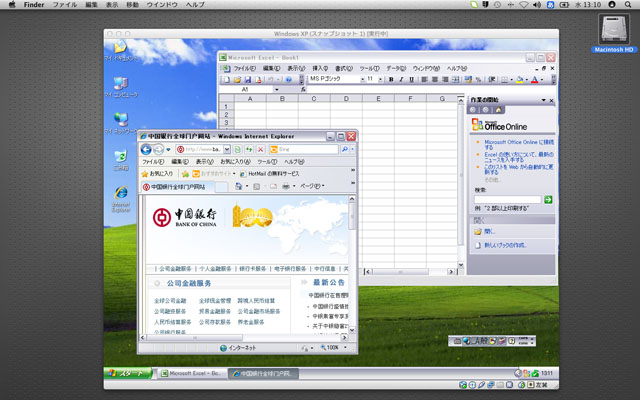Click Merge and Center icon in Excel
Viewport: 640px width, 400px height.
[456, 80]
